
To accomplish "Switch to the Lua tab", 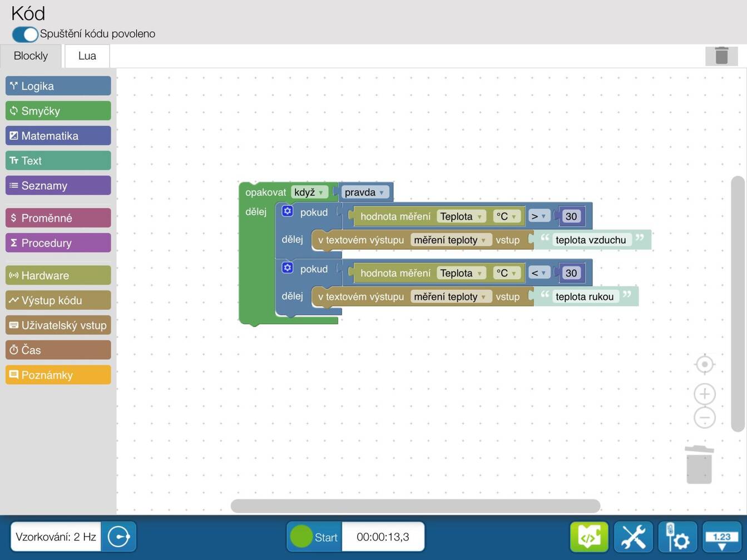I will 87,56.
